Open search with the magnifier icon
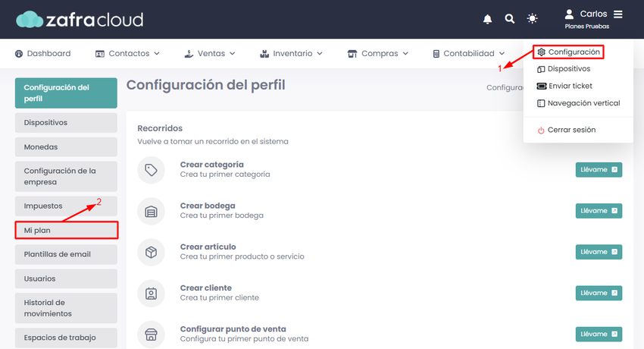644x349 pixels. pyautogui.click(x=510, y=18)
